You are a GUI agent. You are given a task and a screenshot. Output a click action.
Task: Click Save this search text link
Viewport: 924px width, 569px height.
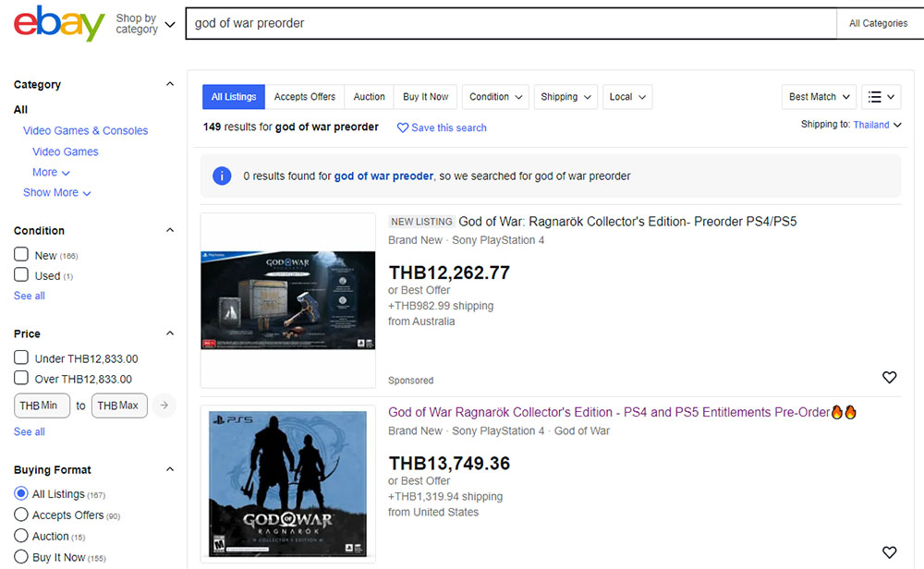448,127
